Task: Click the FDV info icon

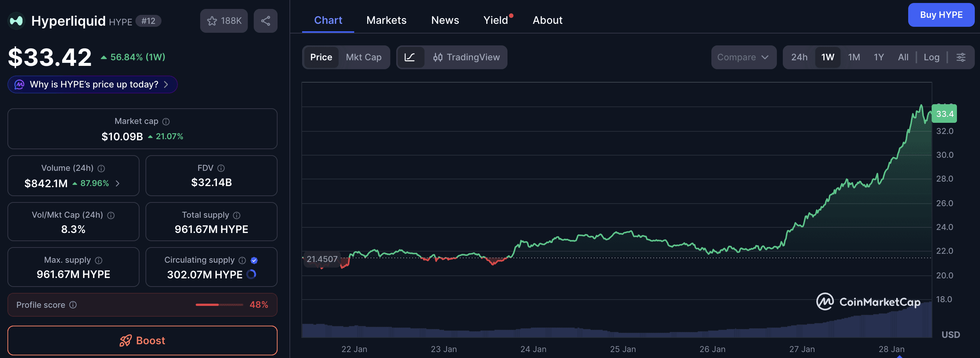Action: [221, 168]
